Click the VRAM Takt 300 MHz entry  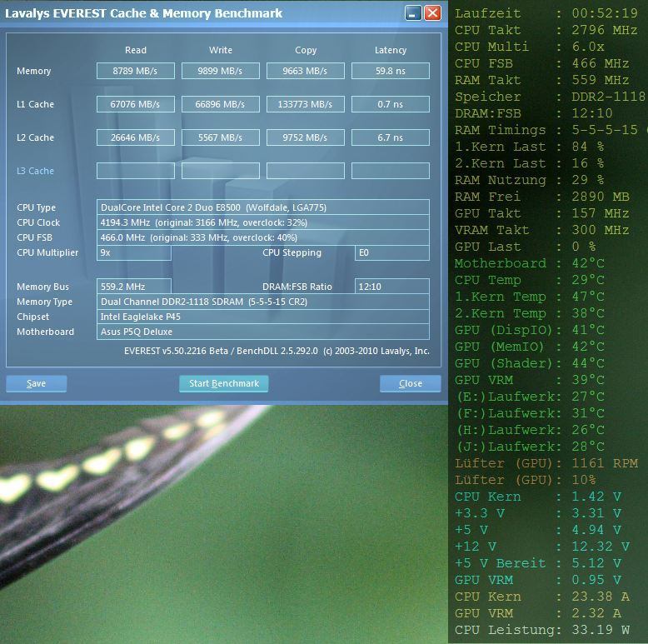point(542,230)
